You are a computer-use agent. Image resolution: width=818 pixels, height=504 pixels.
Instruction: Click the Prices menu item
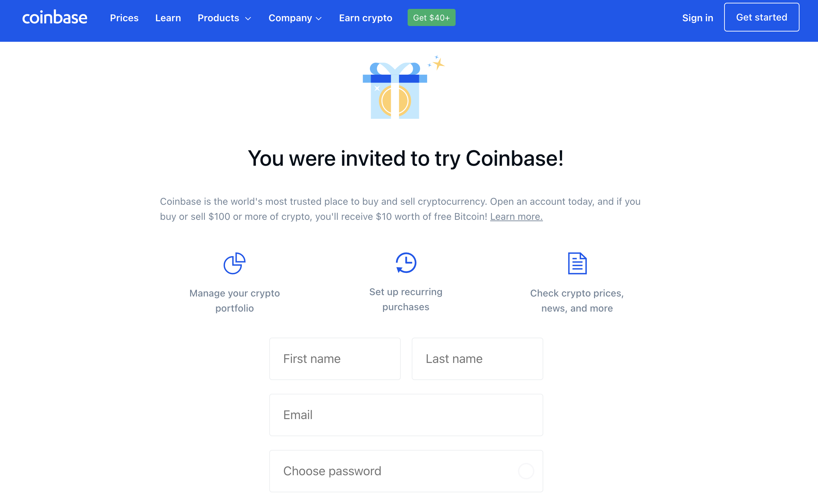124,17
